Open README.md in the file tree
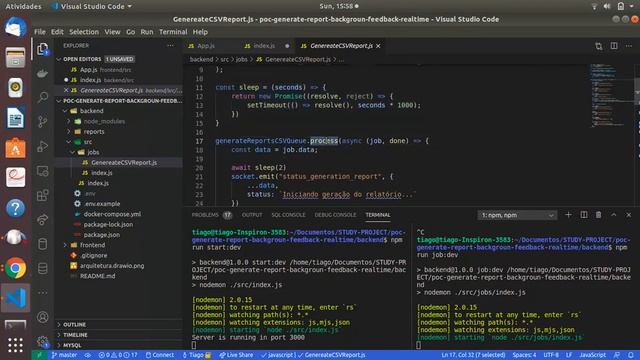Screen dimensions: 640x360 click(x=97, y=276)
